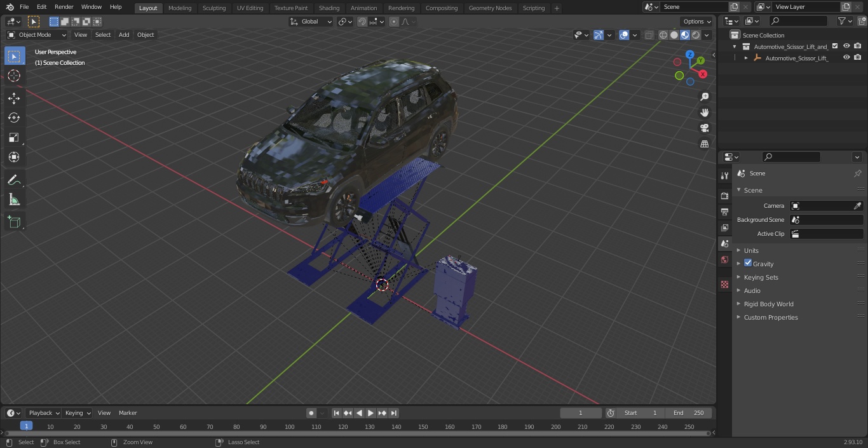
Task: Hide Automotive_Scissor_Lift_ object eye icon
Action: tap(846, 57)
